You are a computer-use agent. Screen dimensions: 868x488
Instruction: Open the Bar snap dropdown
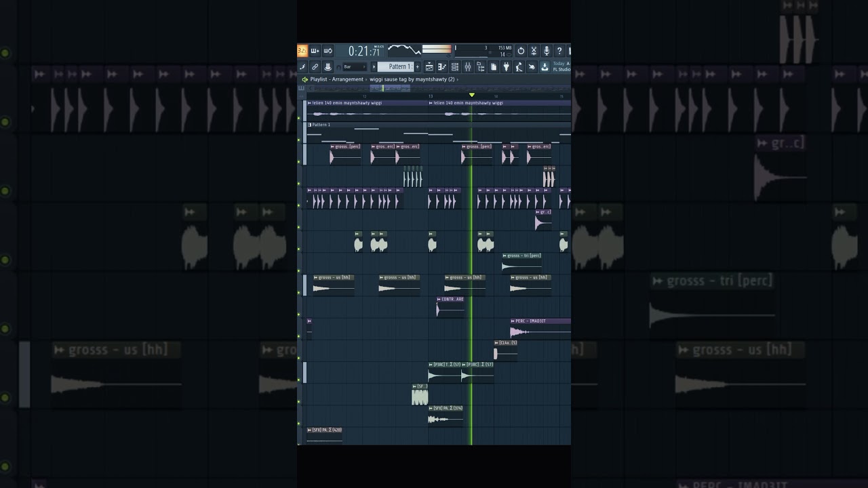[354, 66]
